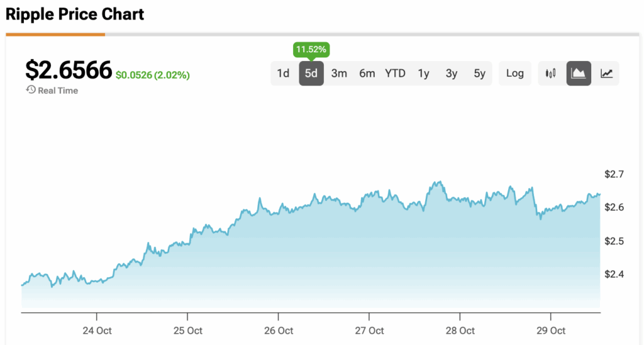
Task: Choose the YTD range
Action: point(395,73)
